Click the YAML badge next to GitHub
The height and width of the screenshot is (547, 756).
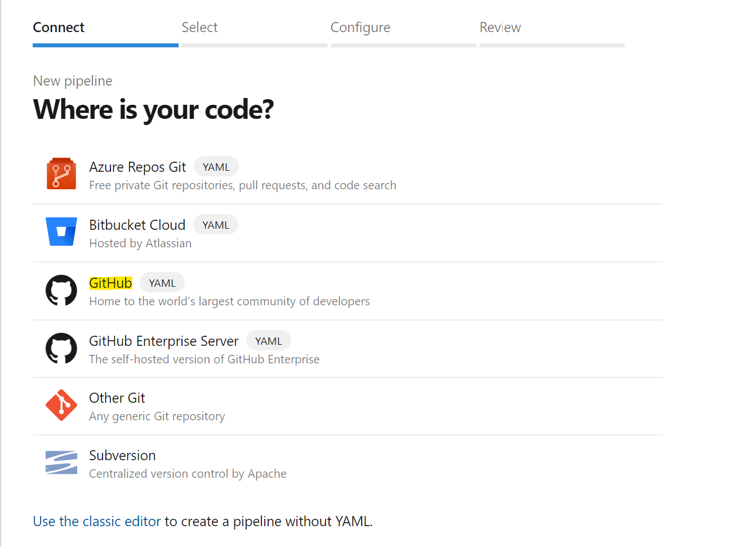(162, 283)
